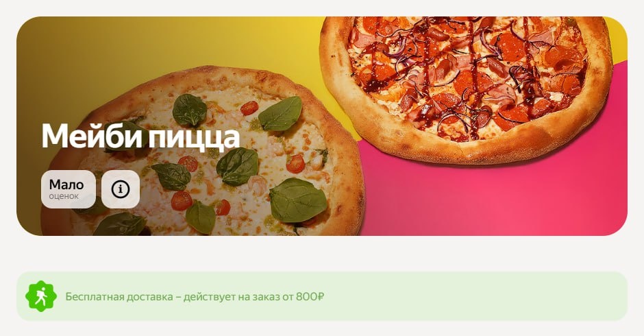
Task: Click the green walking courier icon
Action: [40, 296]
